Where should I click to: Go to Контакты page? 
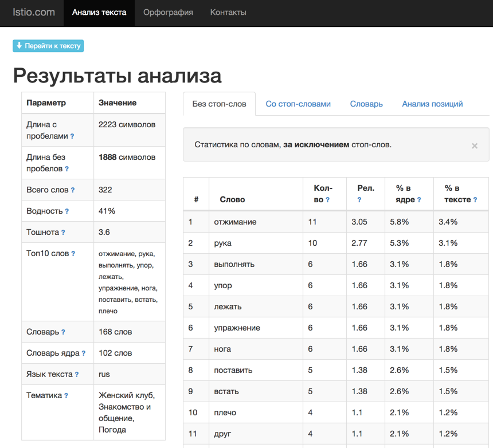(228, 12)
